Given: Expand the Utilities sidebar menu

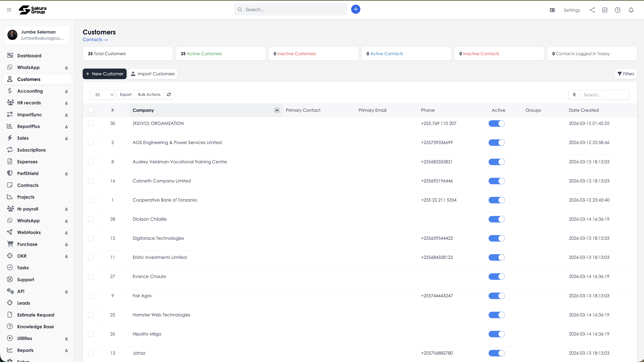Looking at the screenshot, I should pyautogui.click(x=37, y=338).
